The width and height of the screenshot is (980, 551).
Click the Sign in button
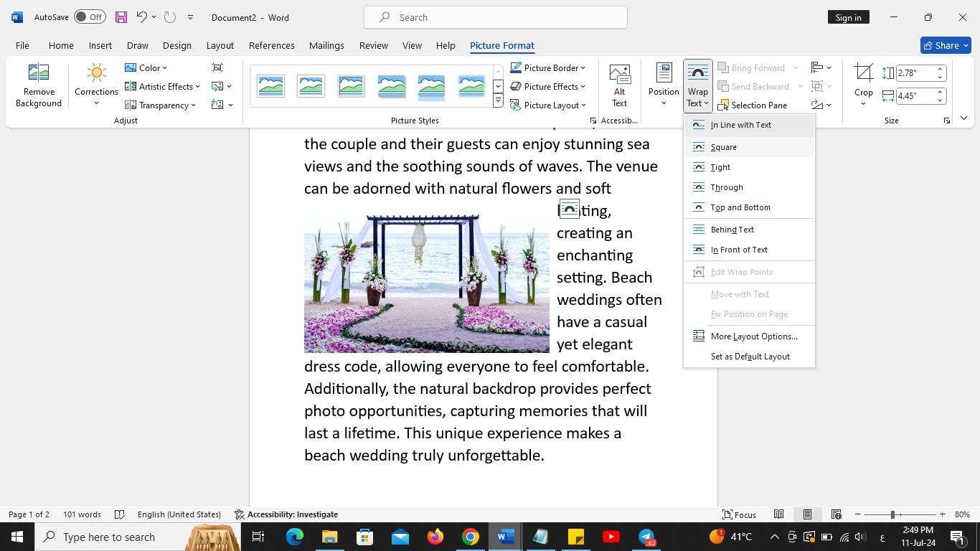(x=848, y=17)
